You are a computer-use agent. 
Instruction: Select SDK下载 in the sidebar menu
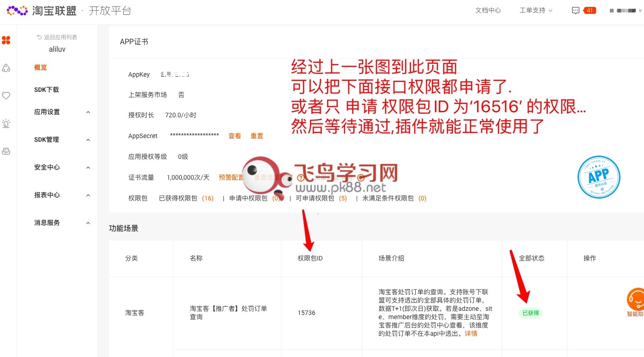click(47, 90)
